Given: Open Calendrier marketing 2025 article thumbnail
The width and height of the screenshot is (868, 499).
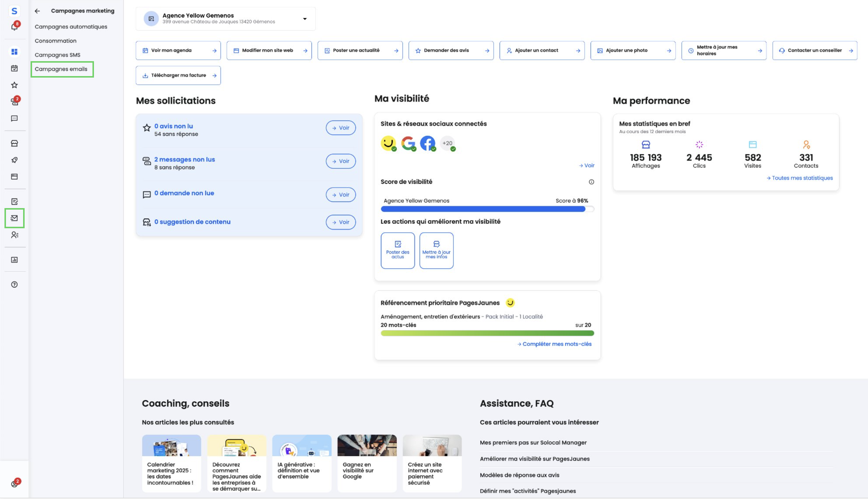Looking at the screenshot, I should coord(172,446).
